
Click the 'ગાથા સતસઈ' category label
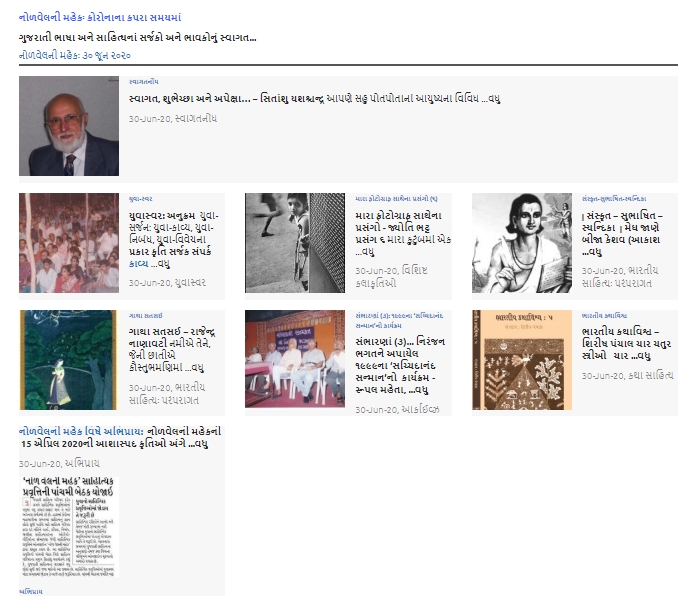tap(145, 315)
